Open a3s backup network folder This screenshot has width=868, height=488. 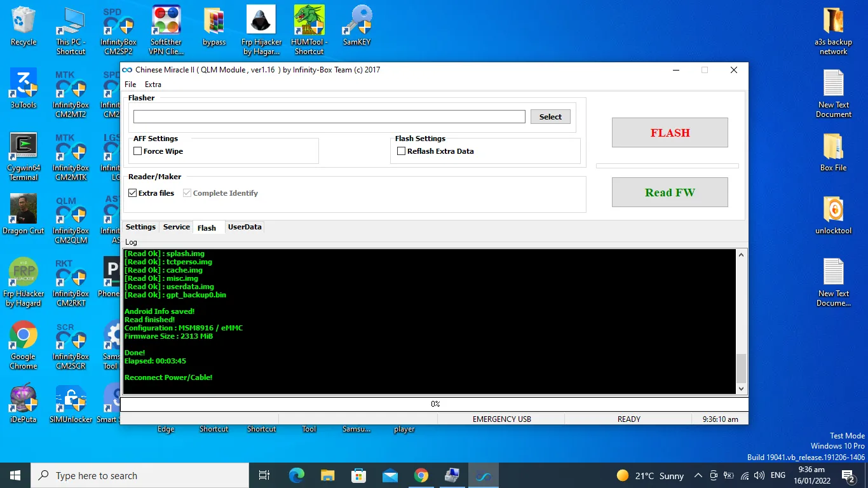pyautogui.click(x=833, y=31)
